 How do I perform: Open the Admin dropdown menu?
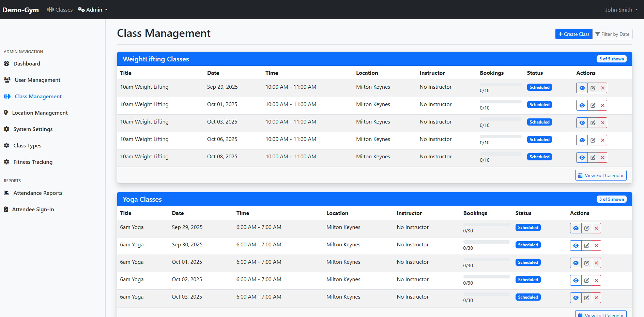tap(93, 10)
